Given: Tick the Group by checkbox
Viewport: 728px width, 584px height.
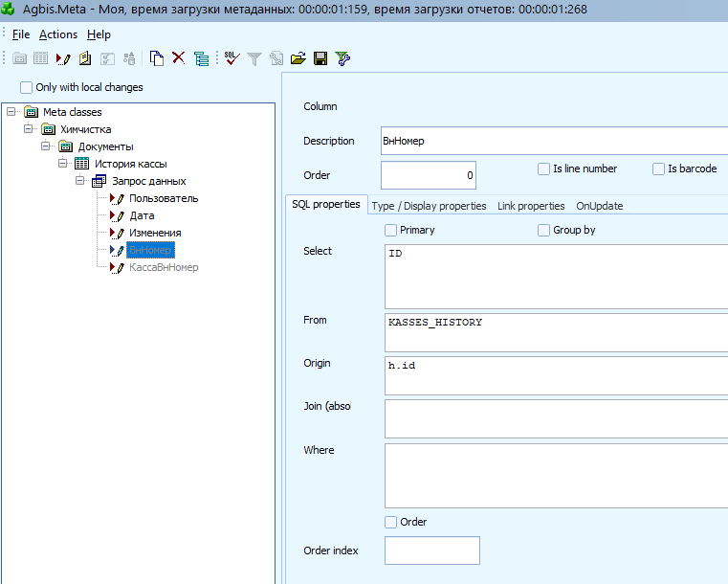Looking at the screenshot, I should pyautogui.click(x=543, y=230).
